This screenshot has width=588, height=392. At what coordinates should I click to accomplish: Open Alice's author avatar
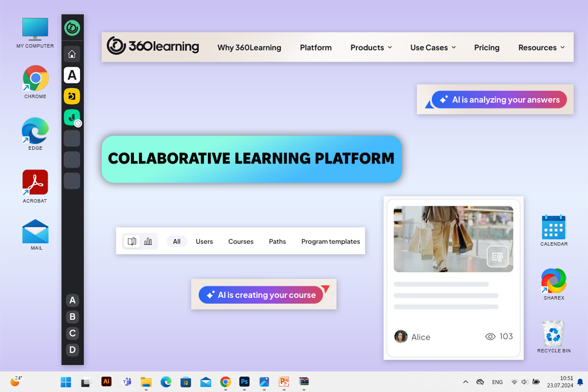coord(401,336)
